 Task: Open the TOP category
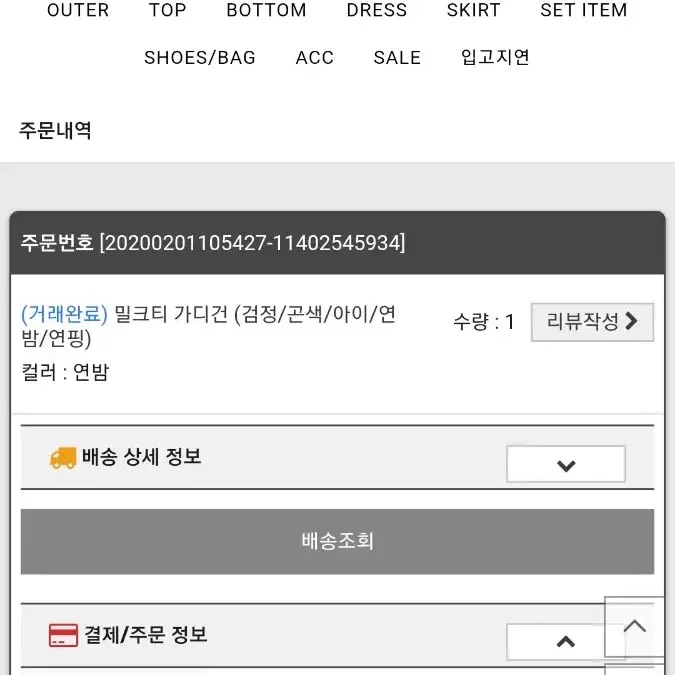(167, 10)
